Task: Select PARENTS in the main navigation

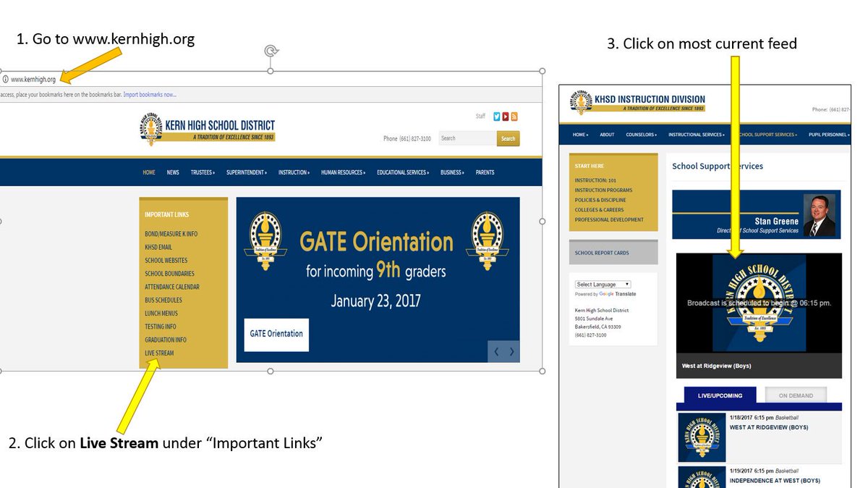Action: [485, 173]
